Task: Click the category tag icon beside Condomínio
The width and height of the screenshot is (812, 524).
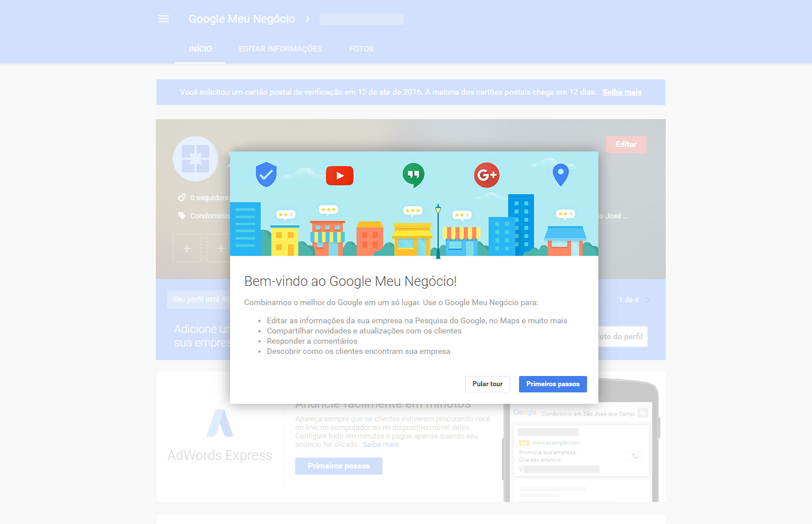Action: (182, 215)
